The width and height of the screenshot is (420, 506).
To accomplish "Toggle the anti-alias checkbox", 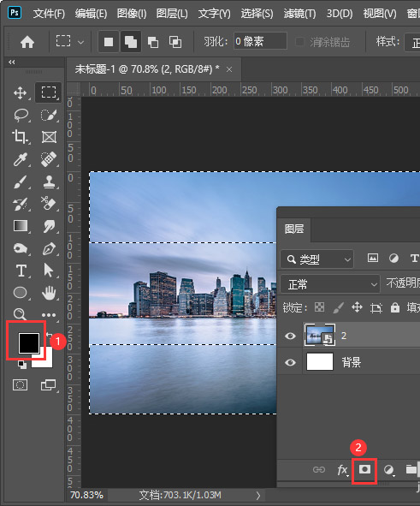I will [x=299, y=41].
